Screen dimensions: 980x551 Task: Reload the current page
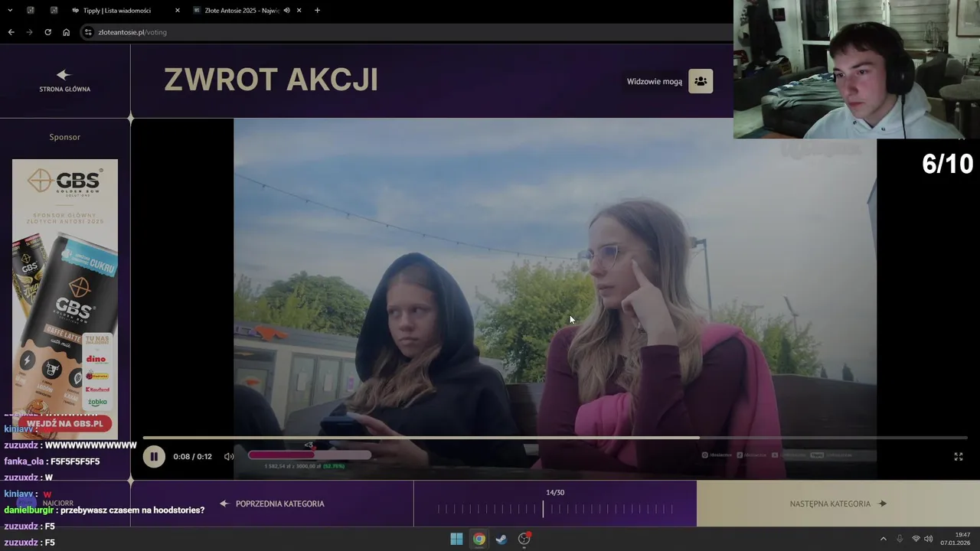click(47, 32)
